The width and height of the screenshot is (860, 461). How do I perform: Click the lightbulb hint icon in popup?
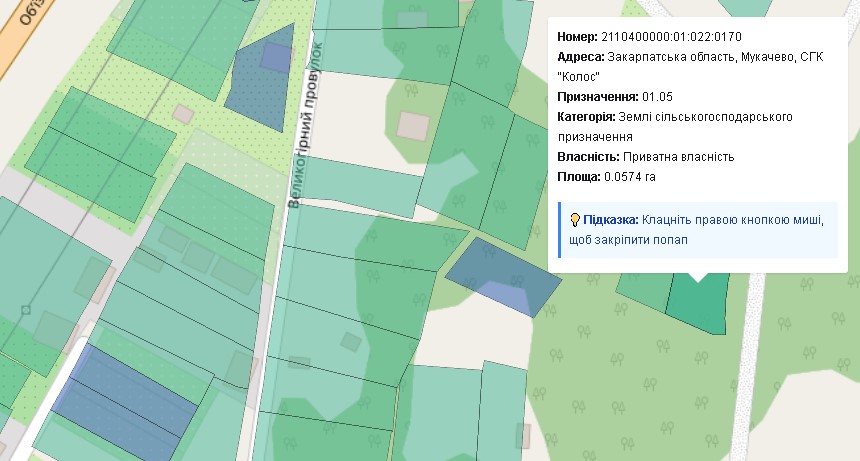pos(575,220)
